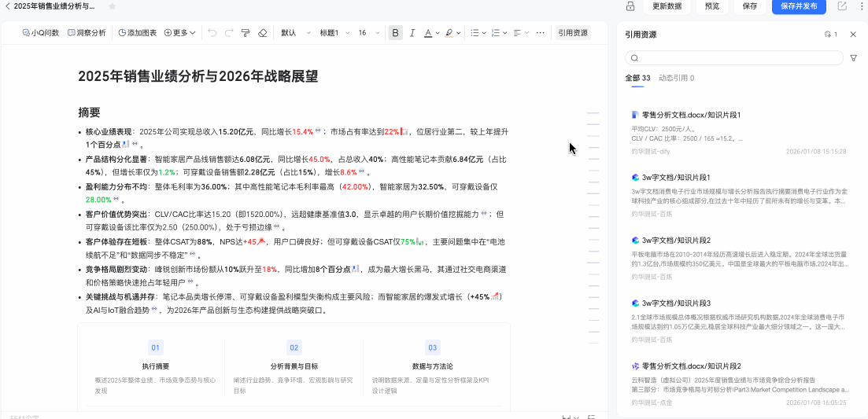Expand the font size 16 dropdown
This screenshot has height=419, width=868.
pyautogui.click(x=368, y=33)
